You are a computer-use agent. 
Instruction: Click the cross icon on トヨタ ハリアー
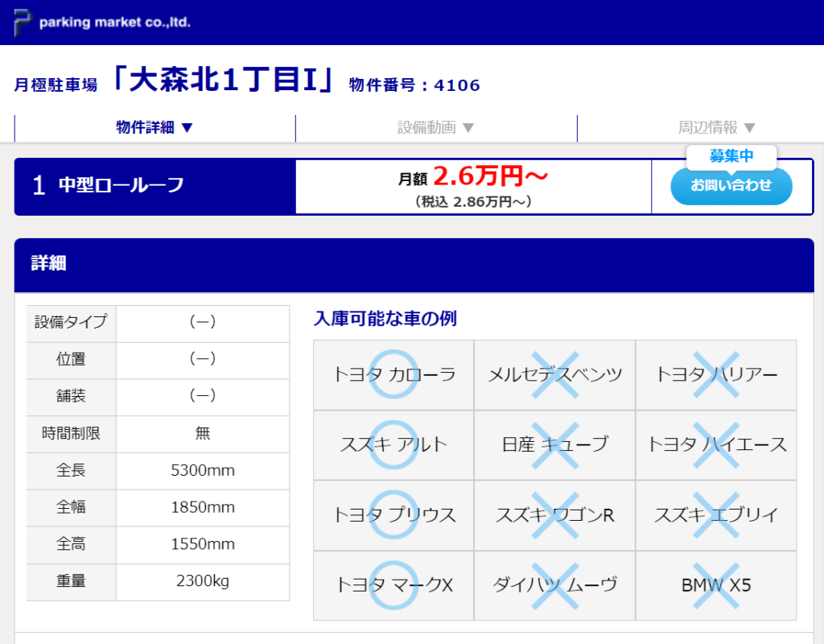coord(716,374)
